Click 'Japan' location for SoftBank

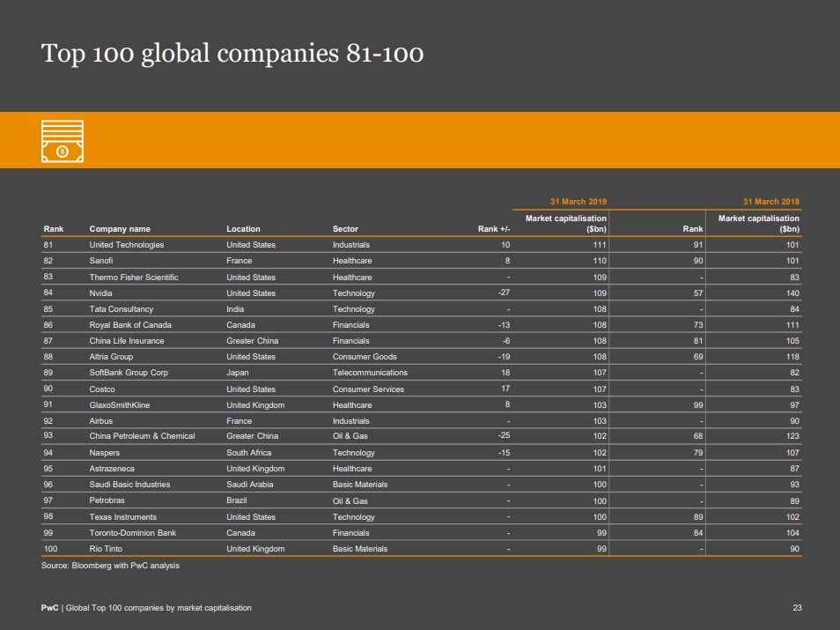click(x=238, y=373)
